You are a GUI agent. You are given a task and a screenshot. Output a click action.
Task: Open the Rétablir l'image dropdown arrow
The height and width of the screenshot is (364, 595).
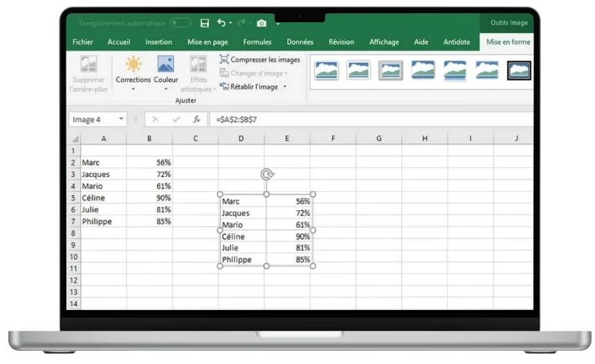[x=285, y=87]
